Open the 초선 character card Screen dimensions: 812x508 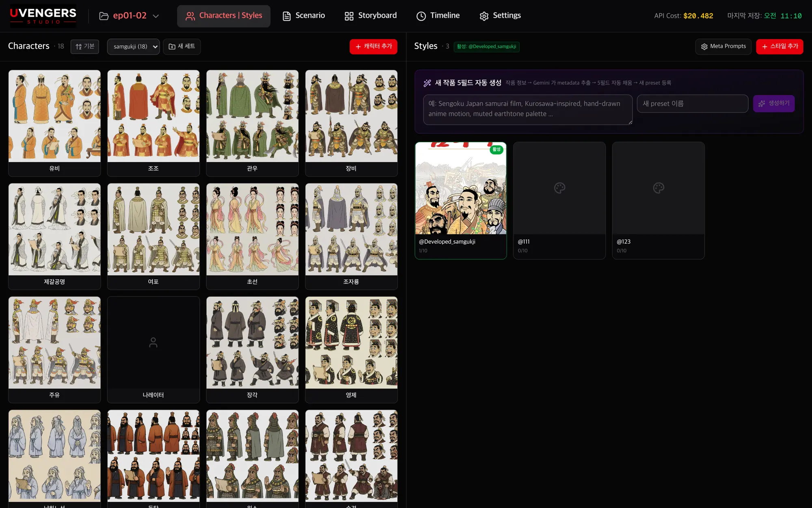coord(253,237)
